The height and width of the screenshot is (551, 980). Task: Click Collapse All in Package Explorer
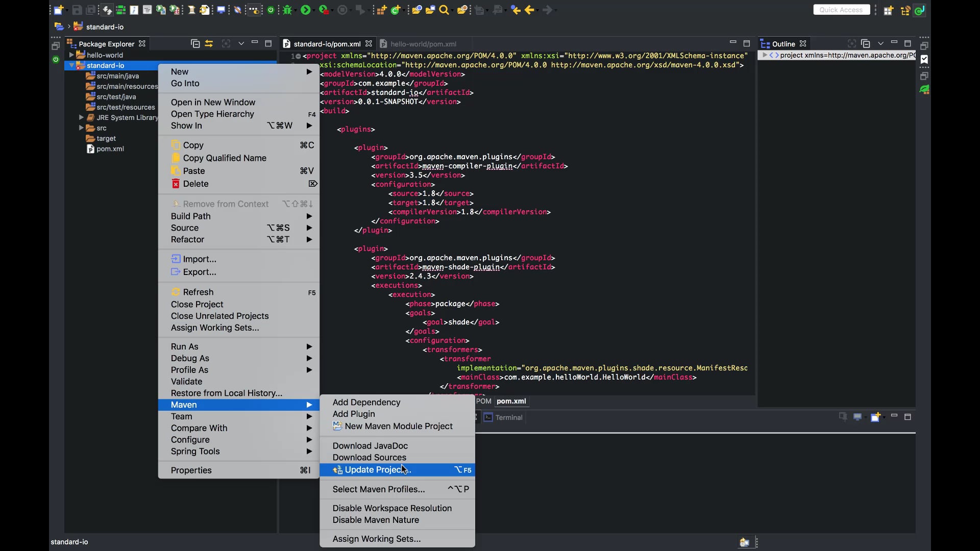pos(195,44)
